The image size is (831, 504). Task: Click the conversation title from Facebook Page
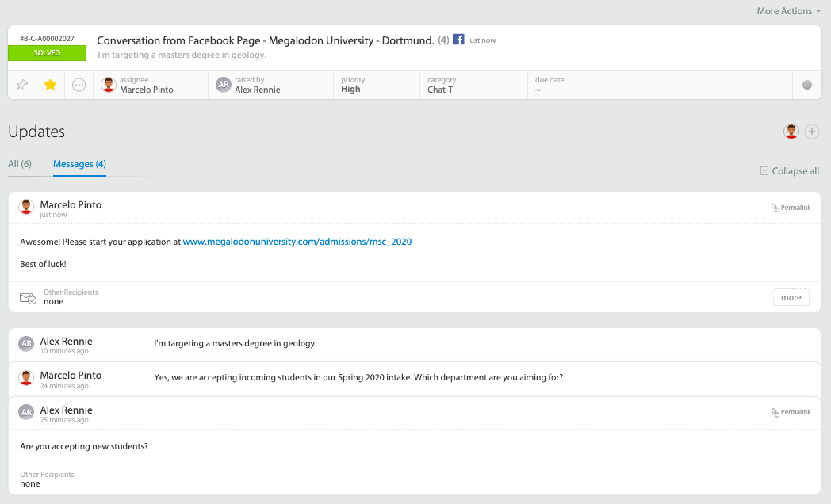[266, 40]
